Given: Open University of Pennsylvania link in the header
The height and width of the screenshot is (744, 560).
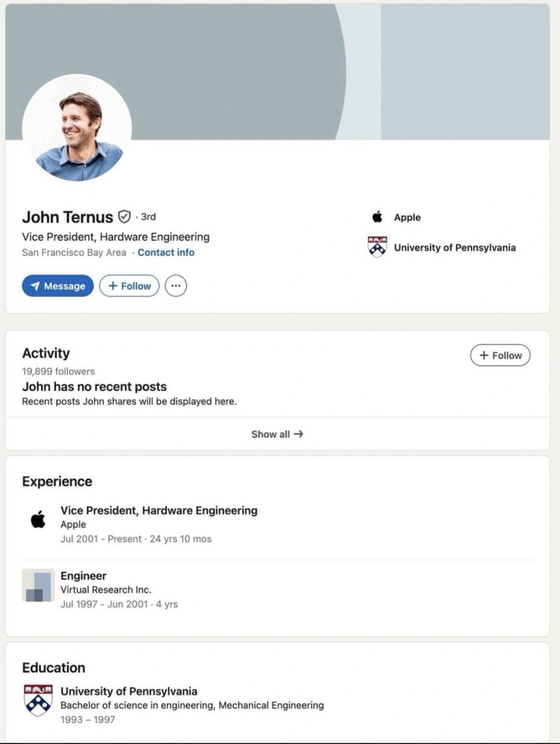Looking at the screenshot, I should click(x=455, y=247).
